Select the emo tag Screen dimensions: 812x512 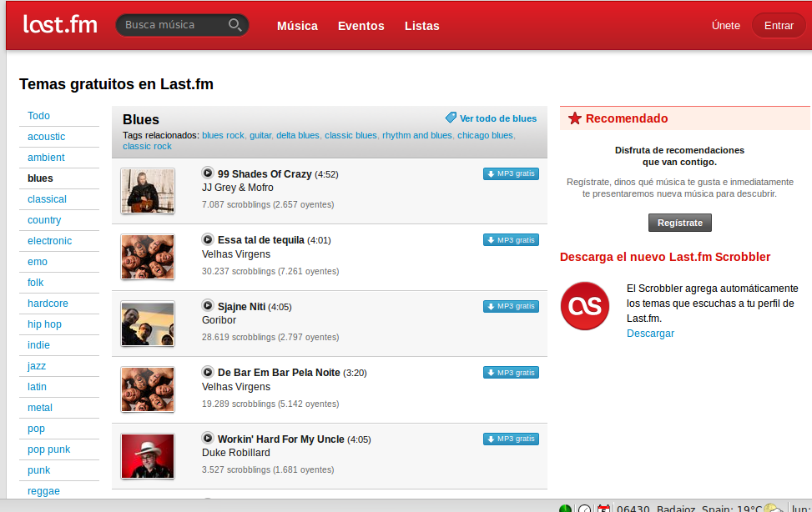pos(38,262)
